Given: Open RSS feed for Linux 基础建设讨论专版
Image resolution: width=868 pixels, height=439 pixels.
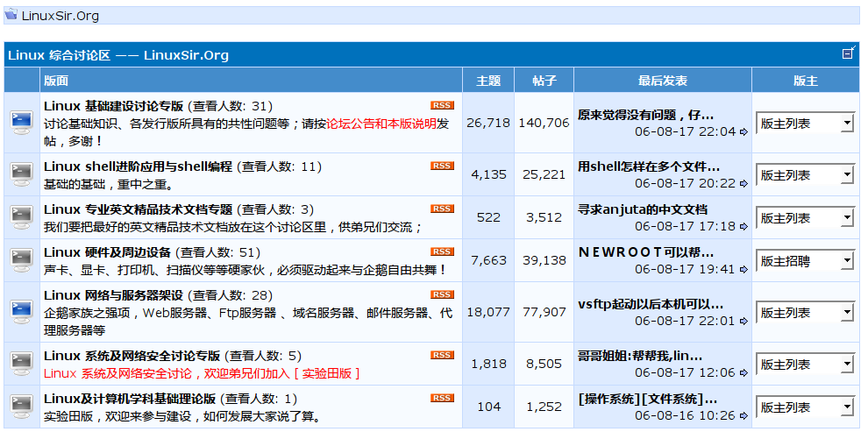Looking at the screenshot, I should tap(442, 105).
